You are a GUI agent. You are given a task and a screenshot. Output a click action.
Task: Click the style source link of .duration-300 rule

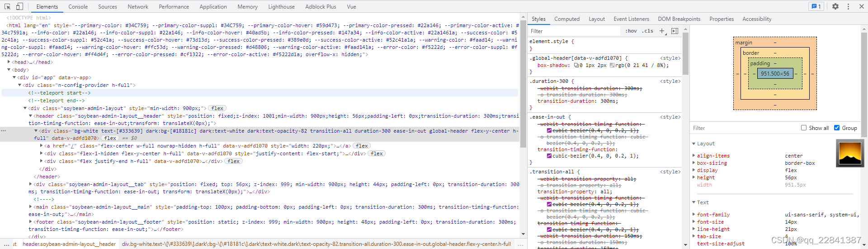tap(670, 81)
